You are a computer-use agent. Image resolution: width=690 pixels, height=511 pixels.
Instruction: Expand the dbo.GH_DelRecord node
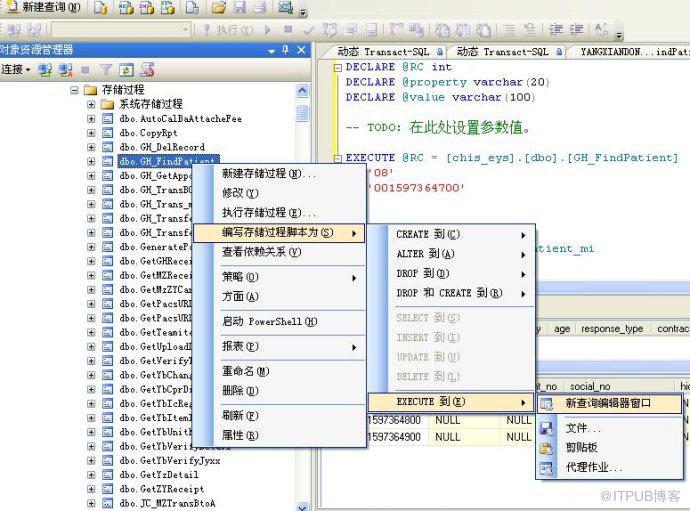click(x=91, y=147)
